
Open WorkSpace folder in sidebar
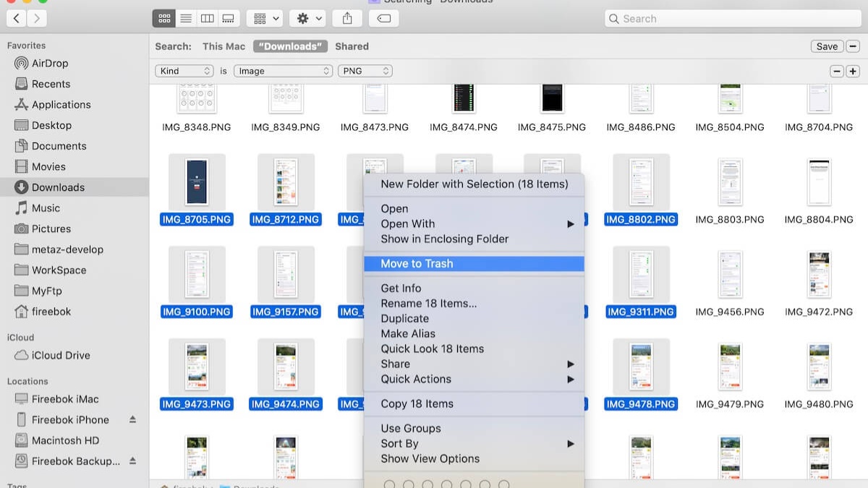click(59, 270)
